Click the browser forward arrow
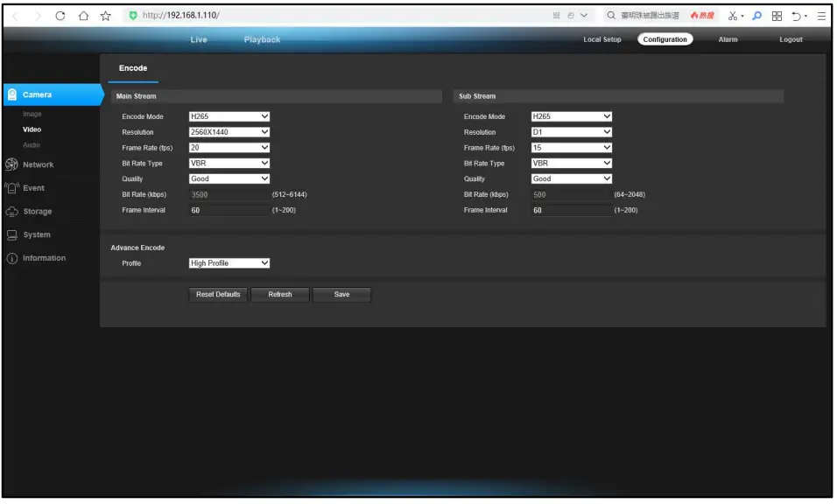 38,16
